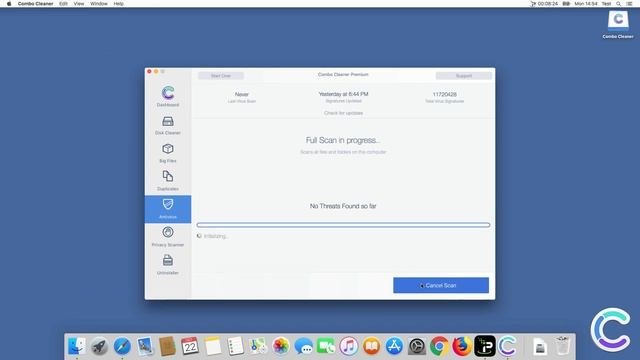Click the No Threats Found so far text

pos(343,206)
